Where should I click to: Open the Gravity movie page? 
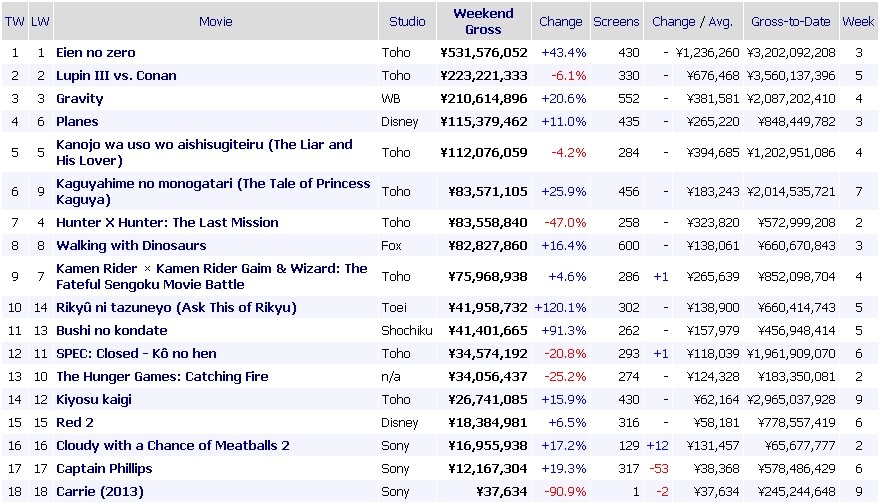click(80, 98)
